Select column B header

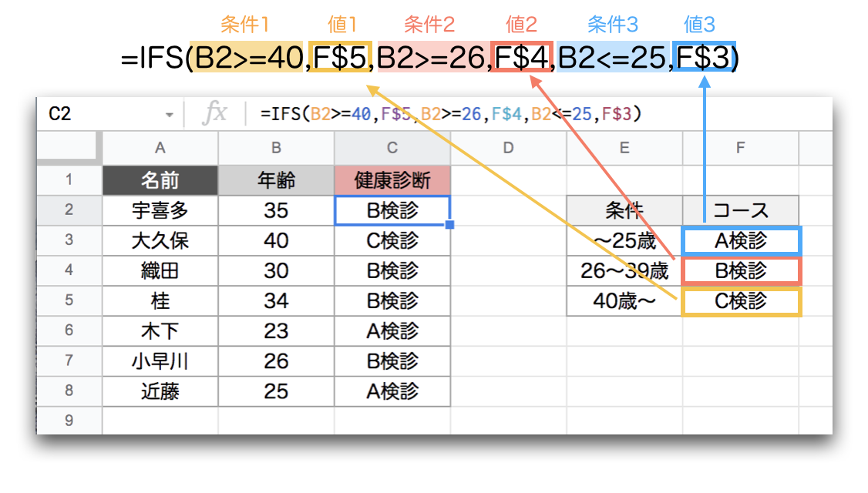276,149
